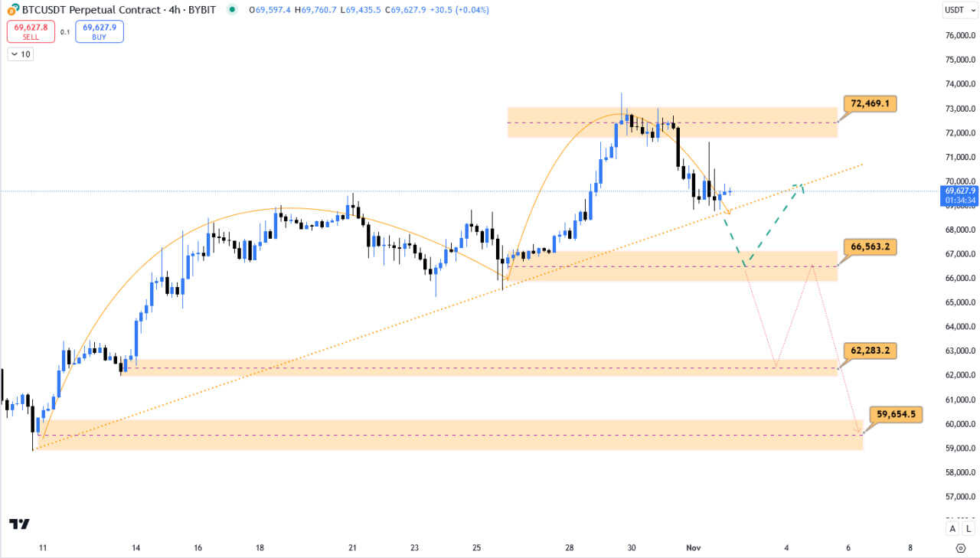
Task: Click the low value L69,435.5
Action: (360, 10)
